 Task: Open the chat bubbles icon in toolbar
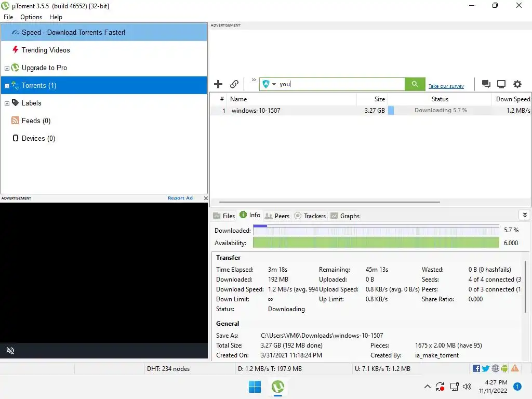486,84
